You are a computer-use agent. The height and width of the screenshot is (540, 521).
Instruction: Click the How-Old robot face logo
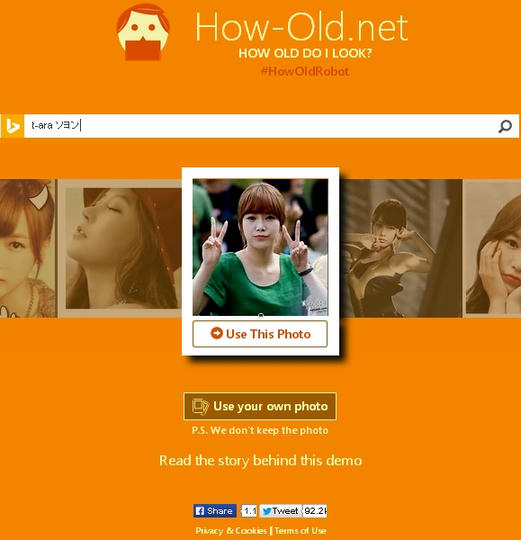tap(143, 32)
